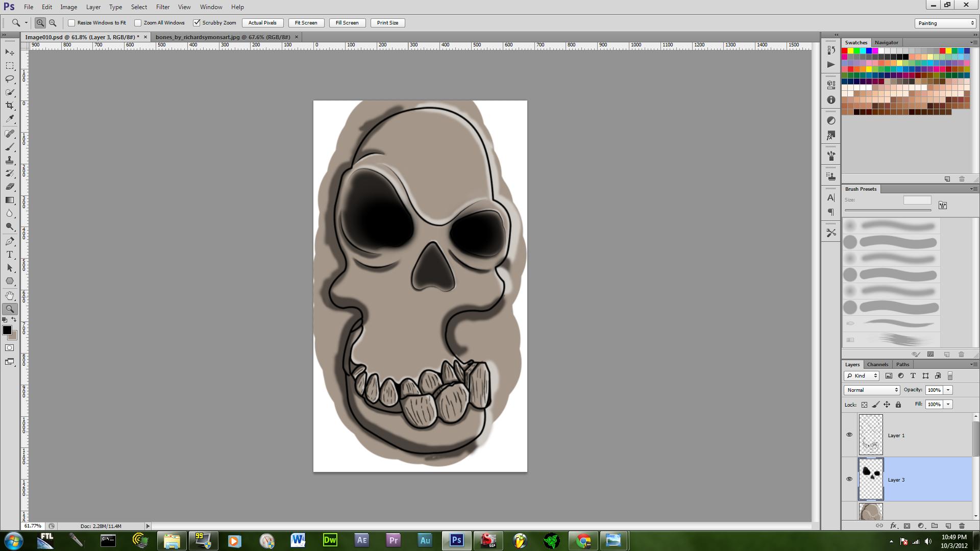980x551 pixels.
Task: Open the layer Fill slider arrow
Action: (948, 404)
